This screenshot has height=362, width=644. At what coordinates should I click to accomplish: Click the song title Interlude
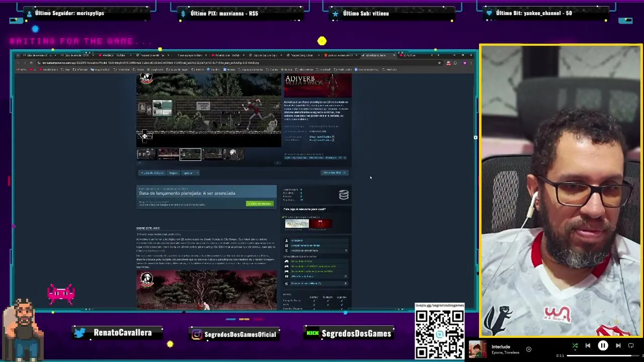point(501,346)
